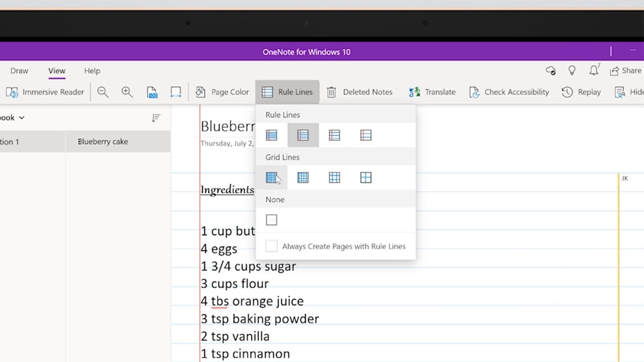Apply medium grid lines

coord(303,177)
